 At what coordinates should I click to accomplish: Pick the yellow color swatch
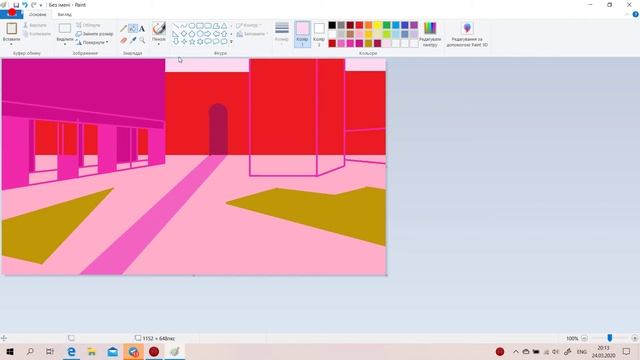pos(378,25)
